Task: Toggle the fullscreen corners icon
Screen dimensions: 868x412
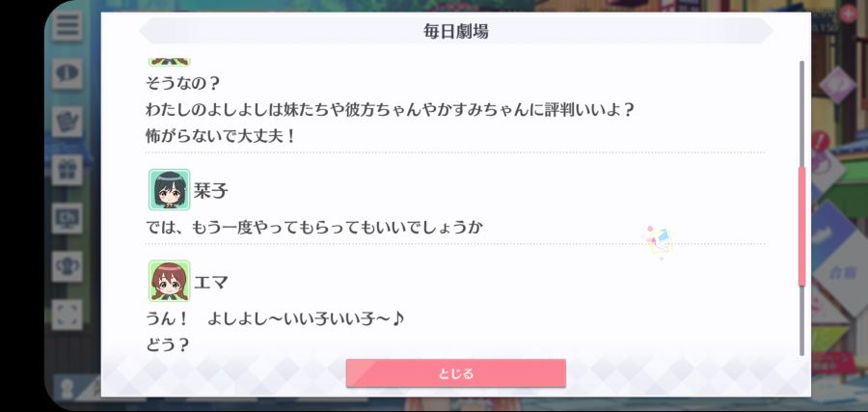Action: point(67,315)
